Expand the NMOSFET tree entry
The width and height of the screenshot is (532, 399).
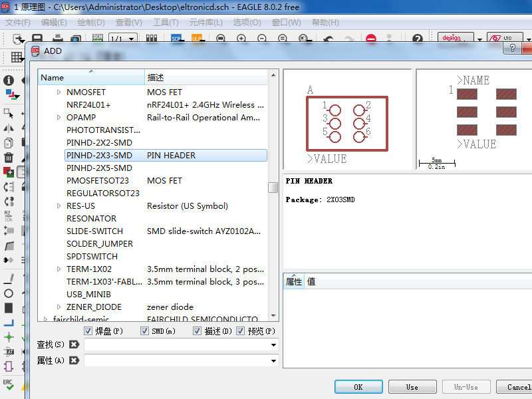tap(59, 92)
